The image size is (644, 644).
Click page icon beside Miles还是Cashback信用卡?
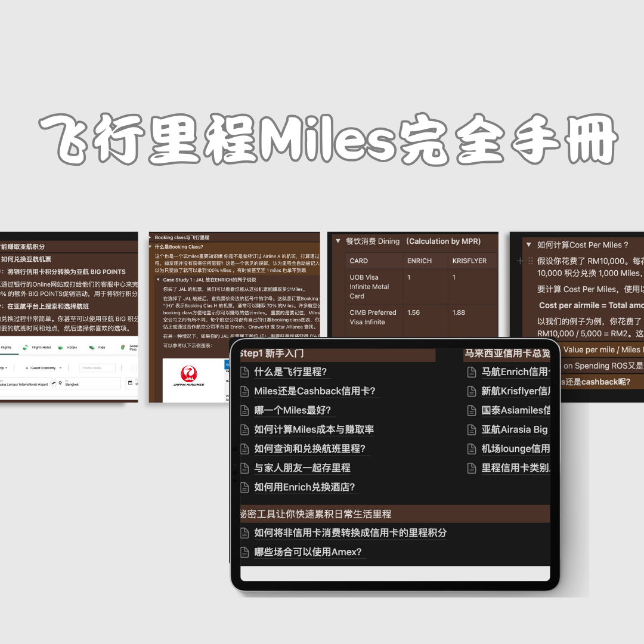(244, 391)
